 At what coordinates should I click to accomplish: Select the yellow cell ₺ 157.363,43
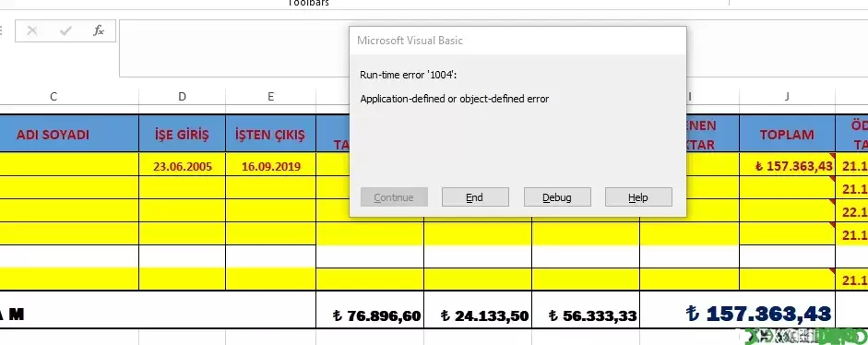pyautogui.click(x=787, y=165)
